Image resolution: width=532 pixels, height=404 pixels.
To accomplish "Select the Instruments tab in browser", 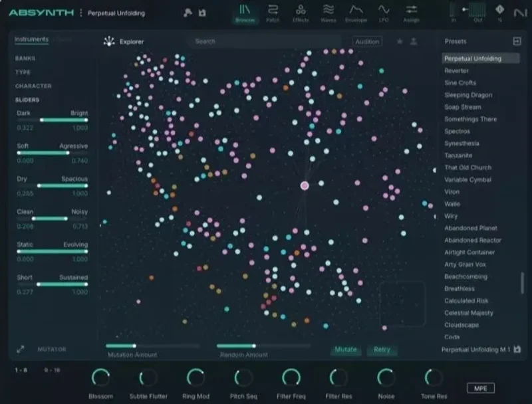I will point(31,39).
